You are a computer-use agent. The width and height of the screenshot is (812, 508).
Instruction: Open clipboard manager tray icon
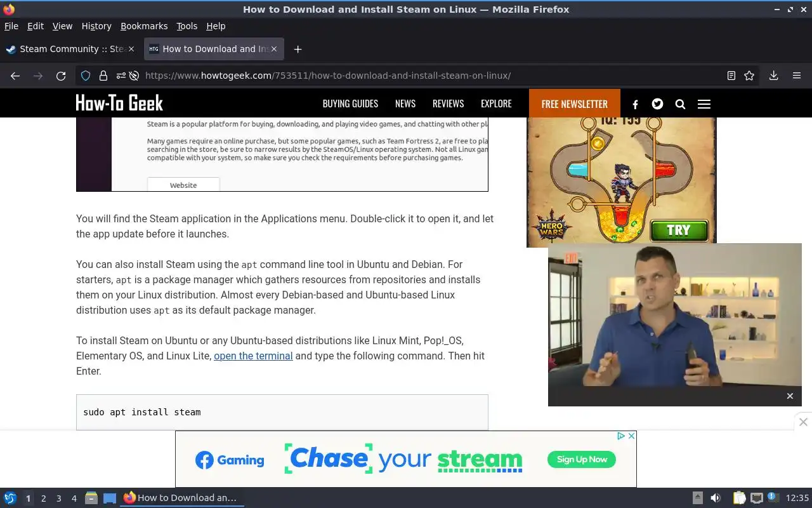pyautogui.click(x=739, y=498)
